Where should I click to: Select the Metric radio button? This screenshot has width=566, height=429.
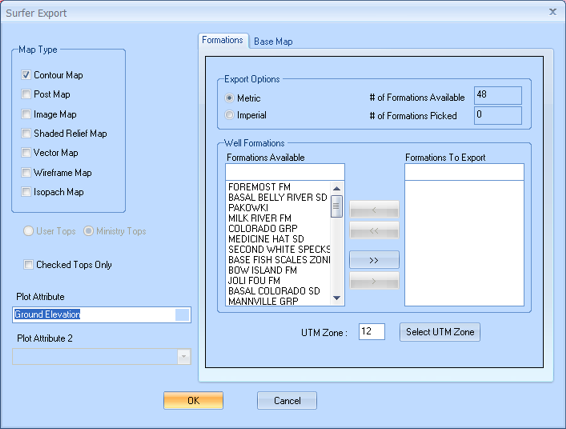click(229, 98)
